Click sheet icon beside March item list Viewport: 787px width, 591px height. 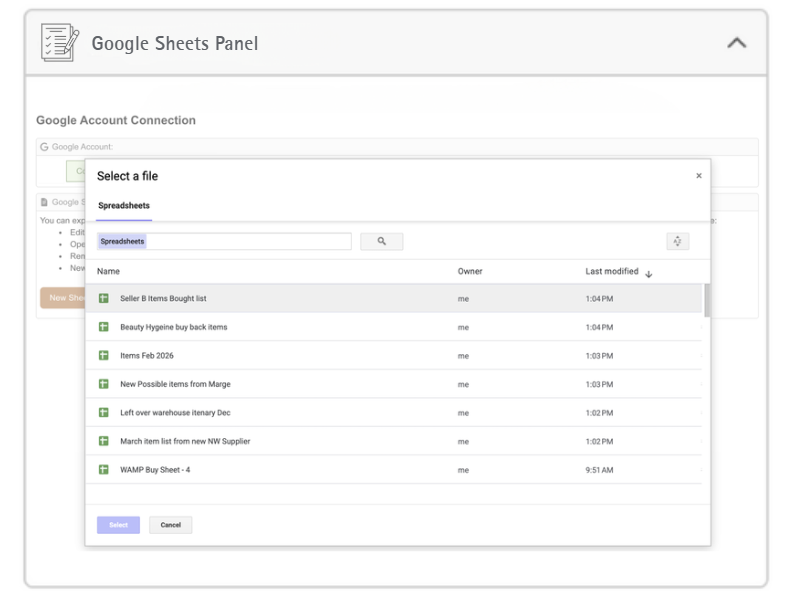103,441
